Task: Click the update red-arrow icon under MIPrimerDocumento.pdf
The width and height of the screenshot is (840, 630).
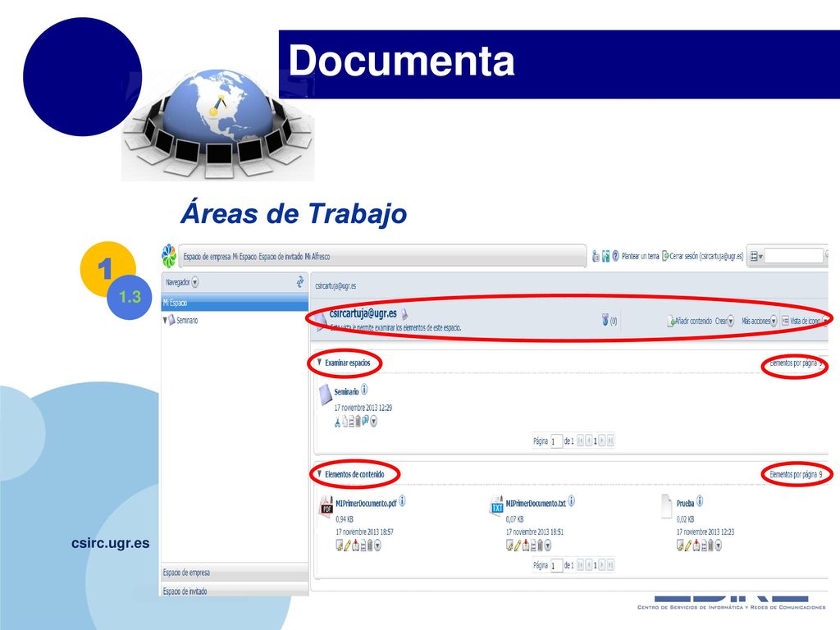Action: tap(355, 546)
